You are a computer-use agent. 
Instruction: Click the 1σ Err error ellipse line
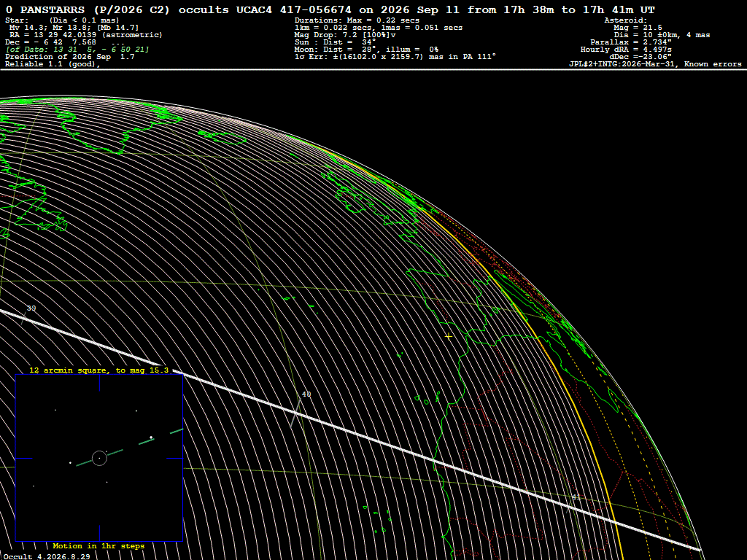coord(395,57)
